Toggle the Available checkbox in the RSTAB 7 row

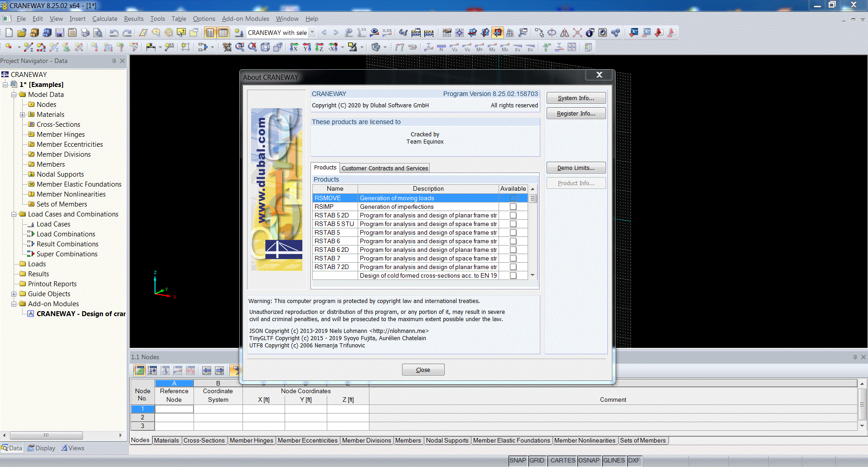[x=513, y=258]
